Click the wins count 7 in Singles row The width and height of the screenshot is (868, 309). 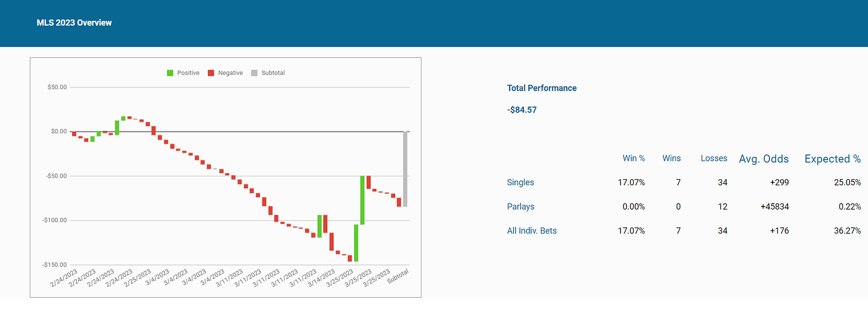(x=678, y=182)
